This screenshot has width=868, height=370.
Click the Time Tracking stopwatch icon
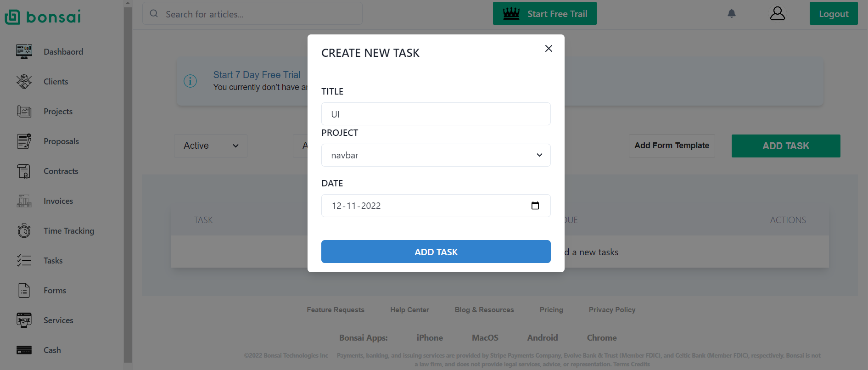[x=24, y=230]
